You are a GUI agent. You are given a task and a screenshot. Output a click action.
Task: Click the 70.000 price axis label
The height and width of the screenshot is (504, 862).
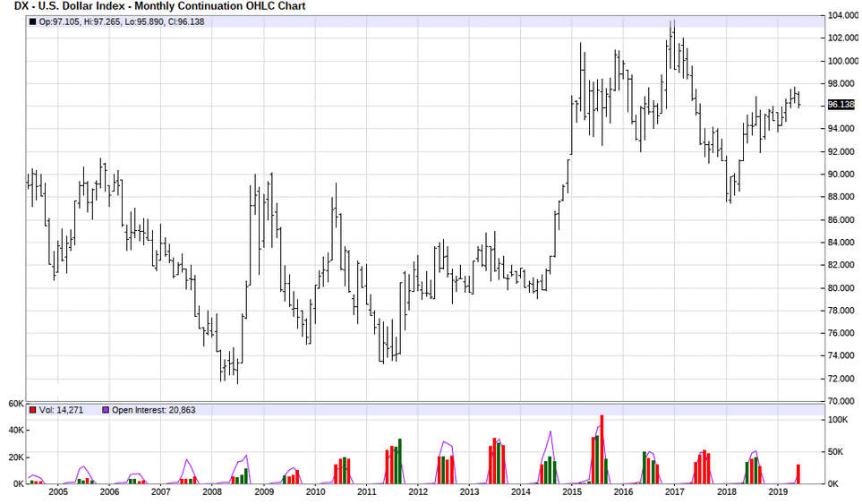click(841, 401)
